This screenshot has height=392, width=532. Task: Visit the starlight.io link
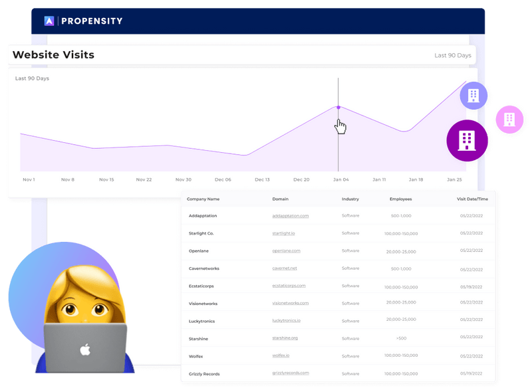[283, 233]
